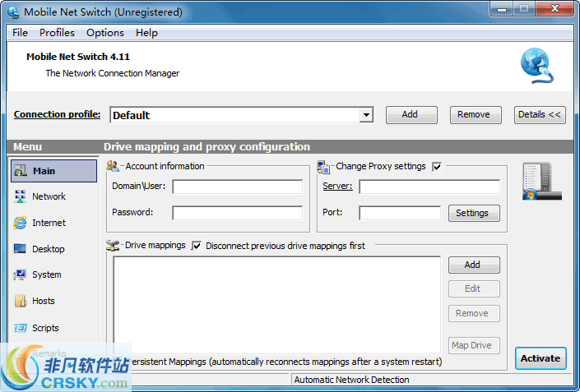Viewport: 580px width, 392px height.
Task: Uncheck Disconnect previous drive mappings first
Action: 197,246
